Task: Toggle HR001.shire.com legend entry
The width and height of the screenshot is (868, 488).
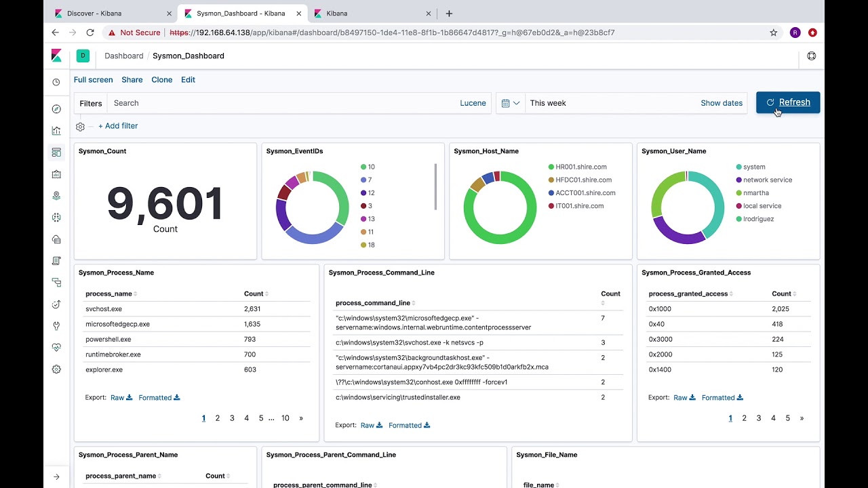Action: (580, 167)
